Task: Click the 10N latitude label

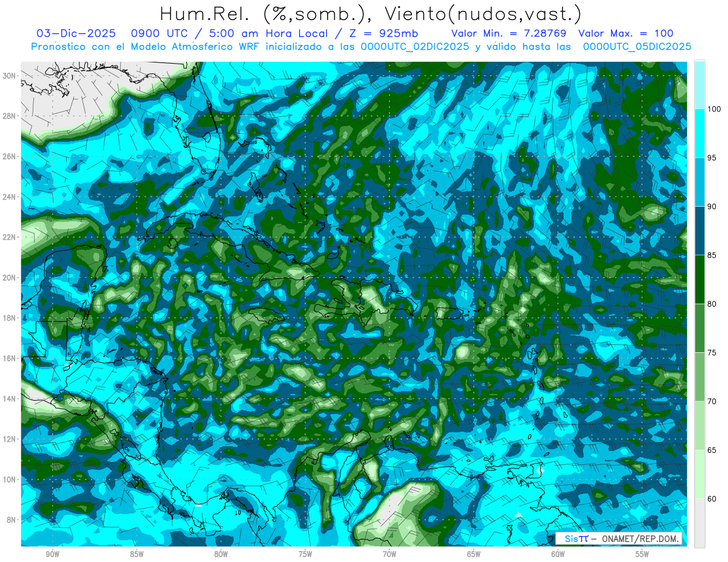Action: pyautogui.click(x=10, y=480)
